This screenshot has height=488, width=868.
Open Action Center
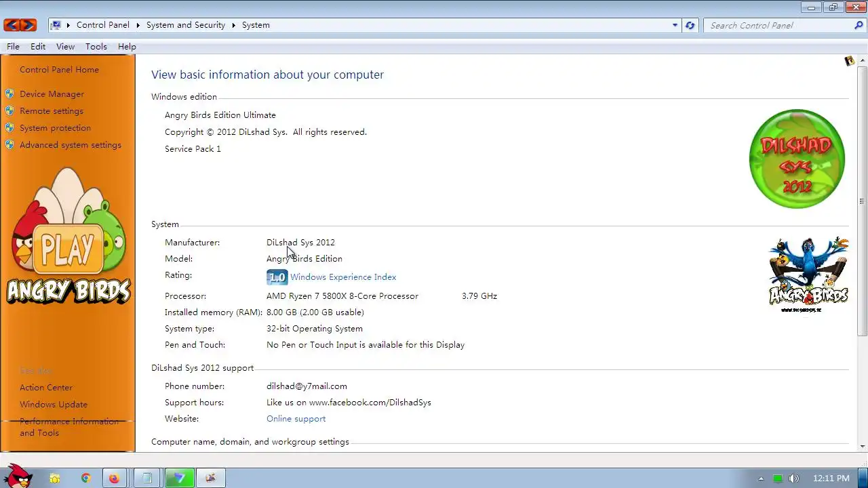click(46, 388)
